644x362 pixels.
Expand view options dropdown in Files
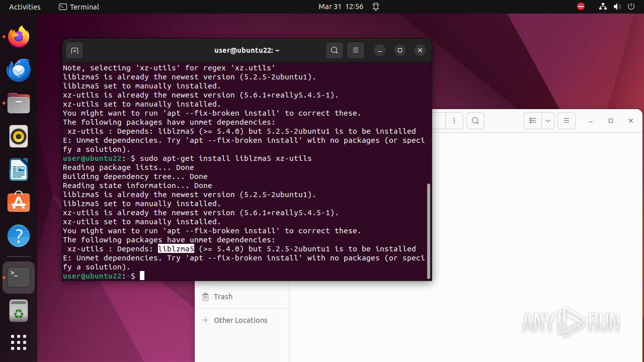[x=548, y=121]
